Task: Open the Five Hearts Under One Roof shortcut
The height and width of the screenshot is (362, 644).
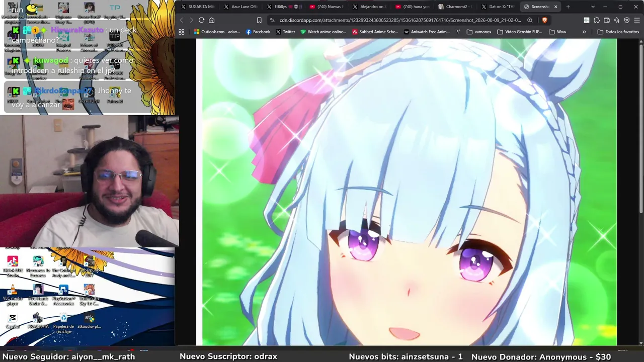Action: (38, 295)
